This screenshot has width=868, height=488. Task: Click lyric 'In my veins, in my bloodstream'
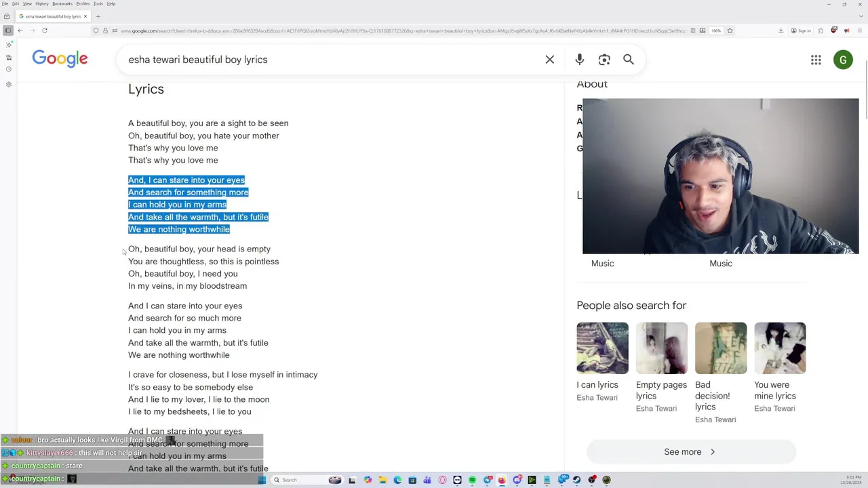pyautogui.click(x=187, y=286)
